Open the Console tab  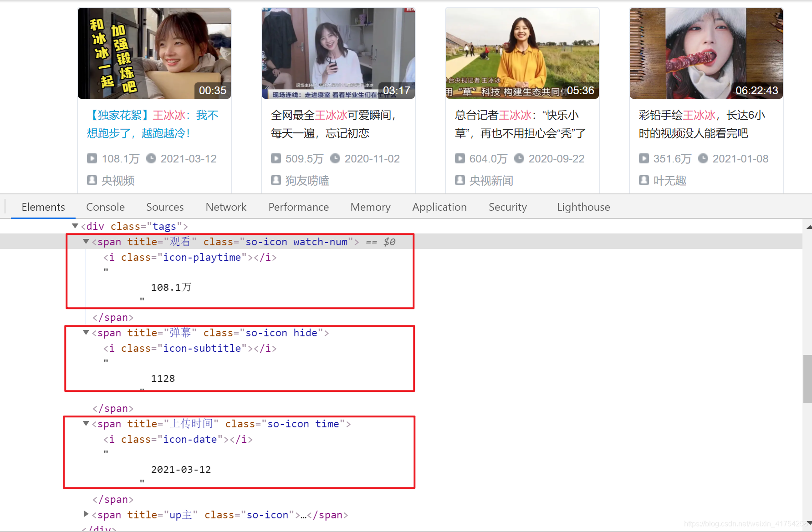tap(106, 207)
